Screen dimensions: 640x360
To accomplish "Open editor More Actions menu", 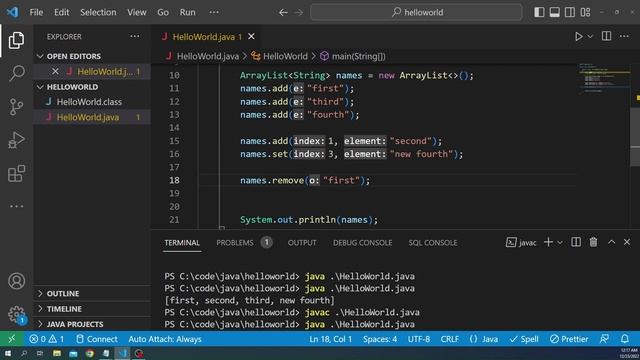I will point(624,36).
